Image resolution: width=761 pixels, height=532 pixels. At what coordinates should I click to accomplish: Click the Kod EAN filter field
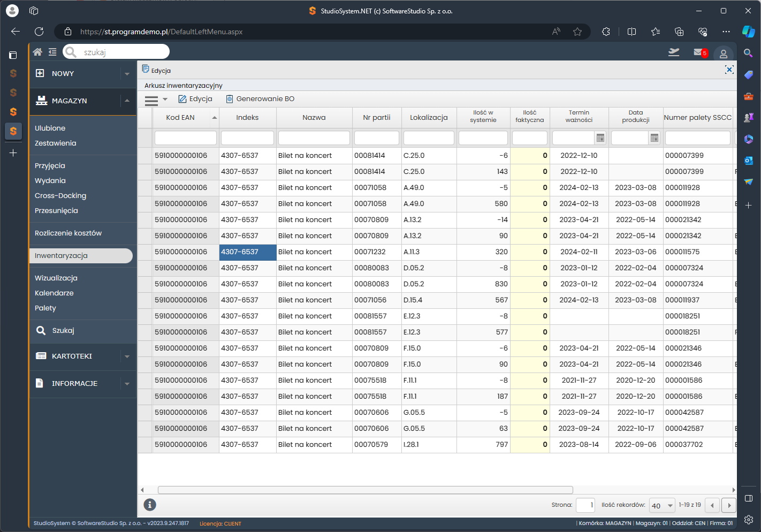click(186, 138)
